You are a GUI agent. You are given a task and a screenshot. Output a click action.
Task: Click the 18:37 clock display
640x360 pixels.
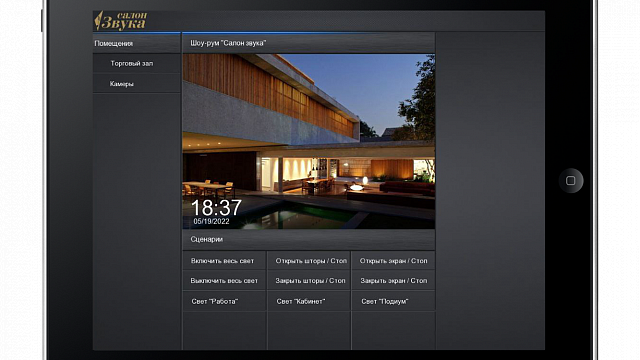(x=216, y=207)
